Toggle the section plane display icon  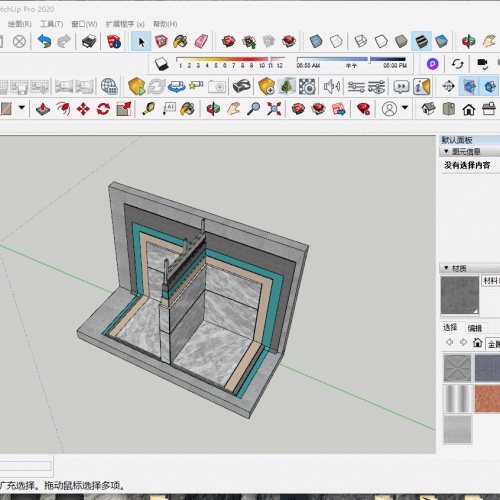tap(469, 87)
